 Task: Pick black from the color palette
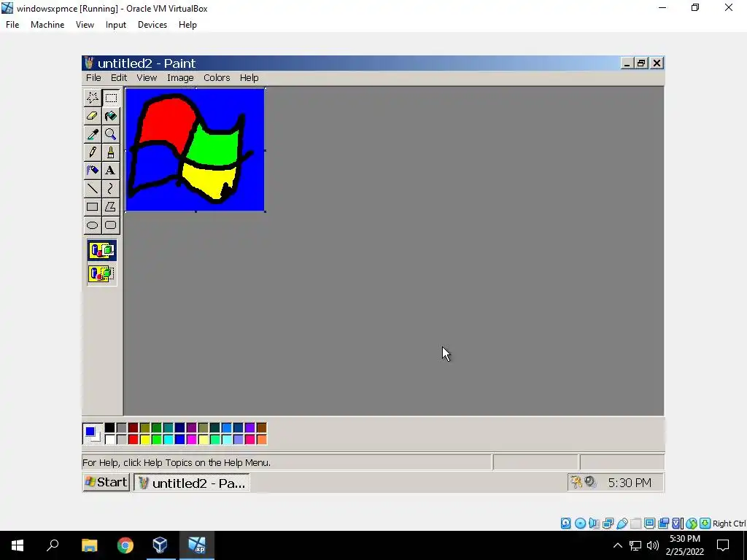click(x=109, y=427)
